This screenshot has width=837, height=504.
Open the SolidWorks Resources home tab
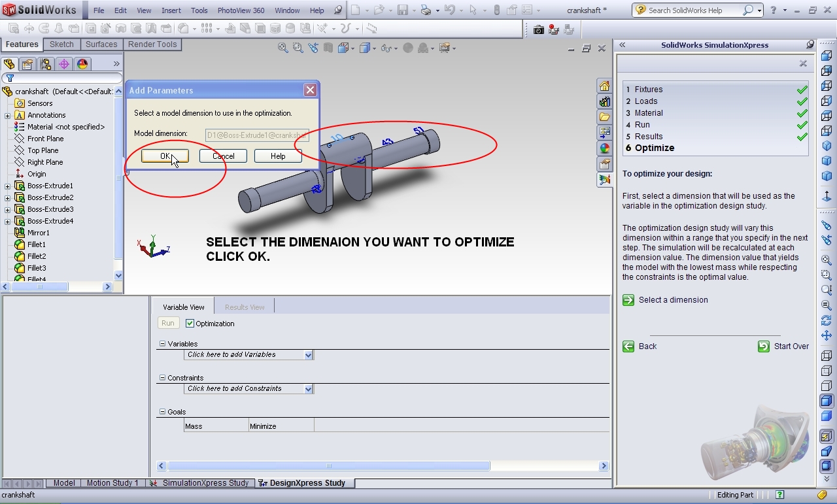click(x=604, y=86)
